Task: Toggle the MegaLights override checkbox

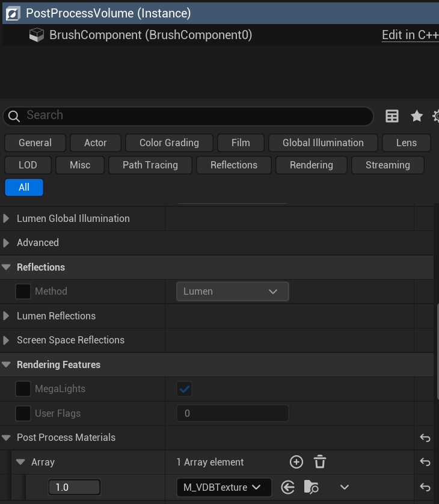Action: pos(23,389)
